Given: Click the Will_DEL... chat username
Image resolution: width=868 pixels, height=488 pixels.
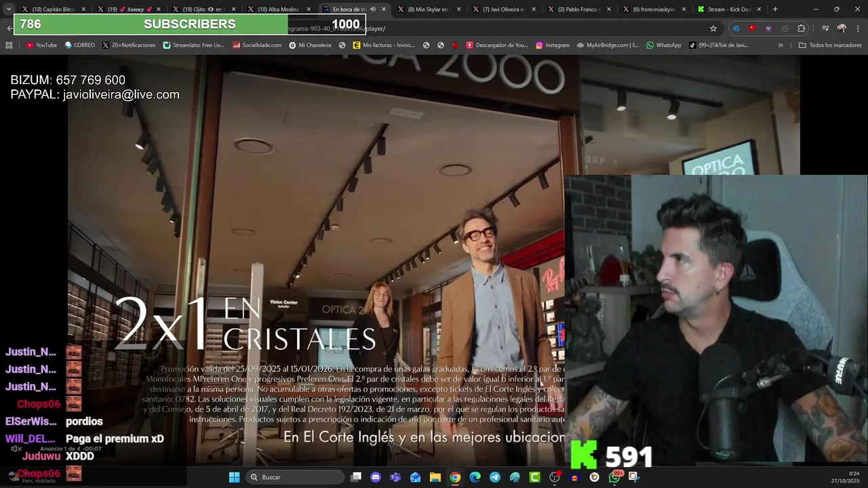Looking at the screenshot, I should (31, 439).
